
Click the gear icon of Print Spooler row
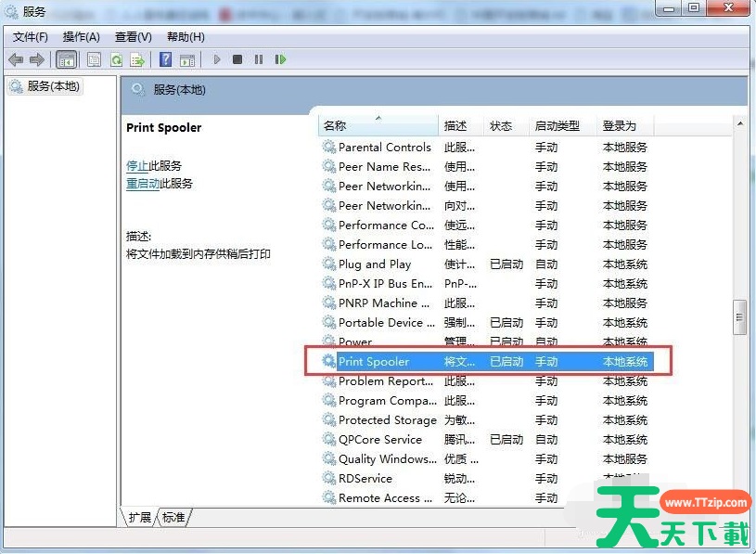329,361
